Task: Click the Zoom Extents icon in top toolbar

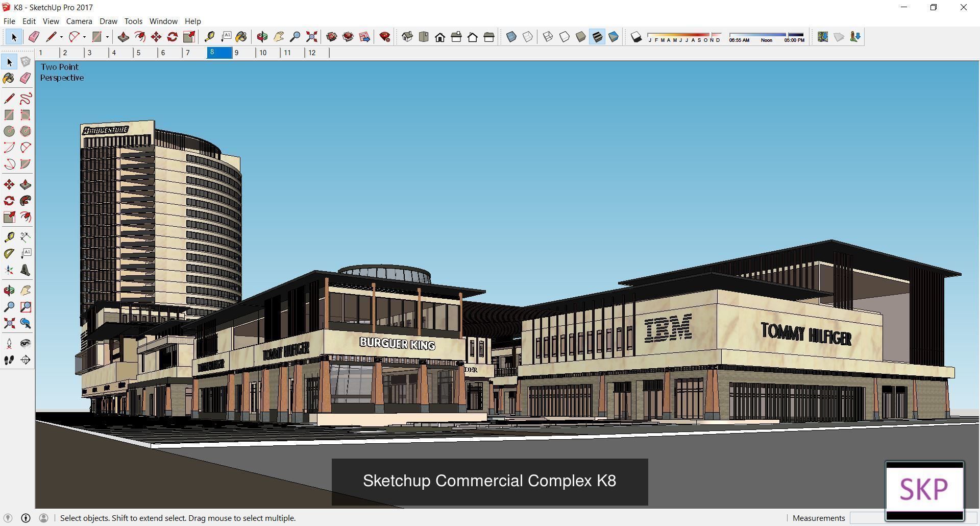Action: pyautogui.click(x=311, y=37)
